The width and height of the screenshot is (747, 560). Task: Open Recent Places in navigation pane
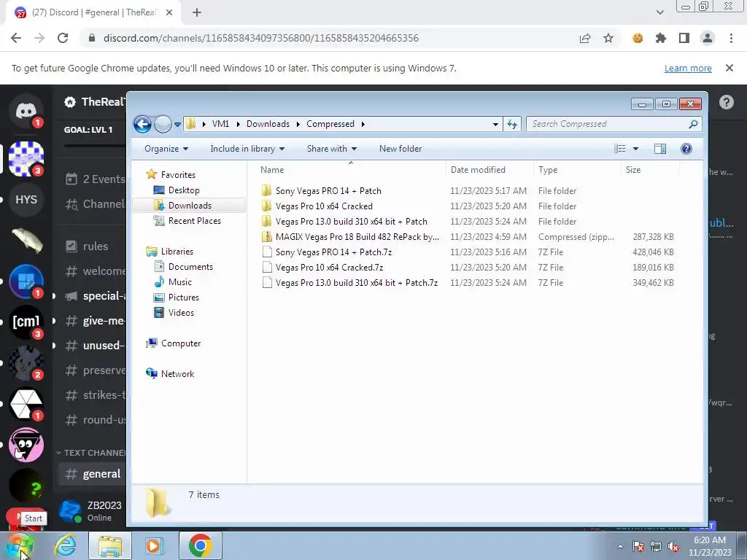coord(194,220)
